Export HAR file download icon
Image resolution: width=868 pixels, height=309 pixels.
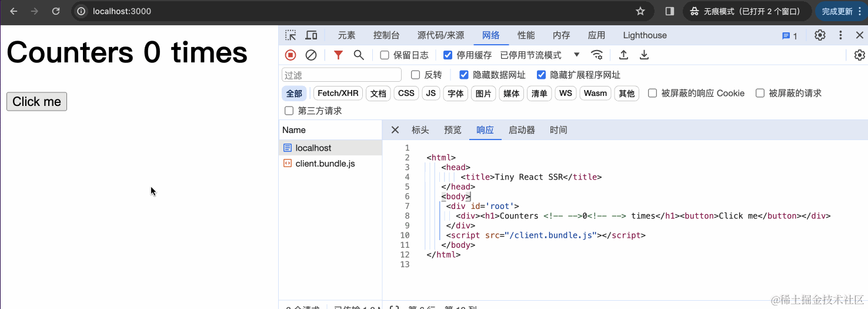pos(645,55)
